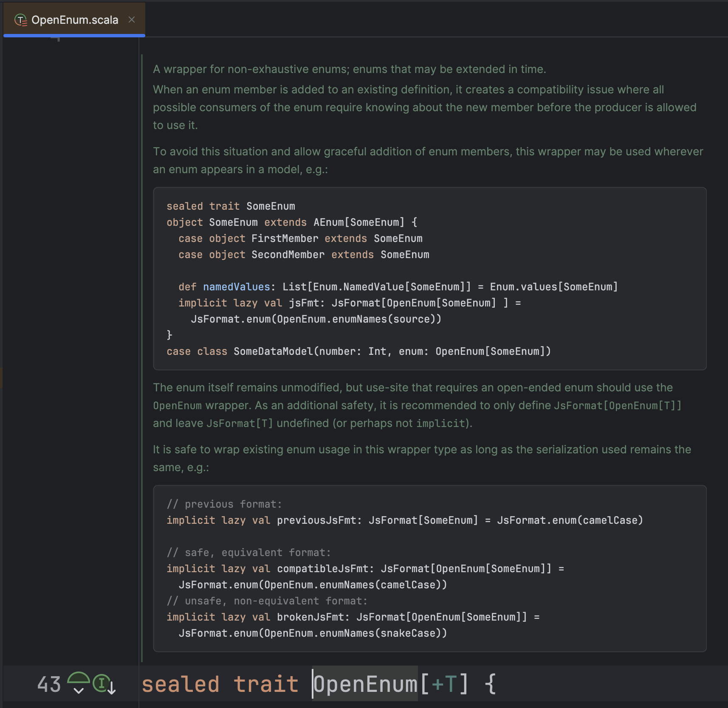Close the OpenEnum.scala tab
Image resolution: width=728 pixels, height=708 pixels.
(x=132, y=20)
